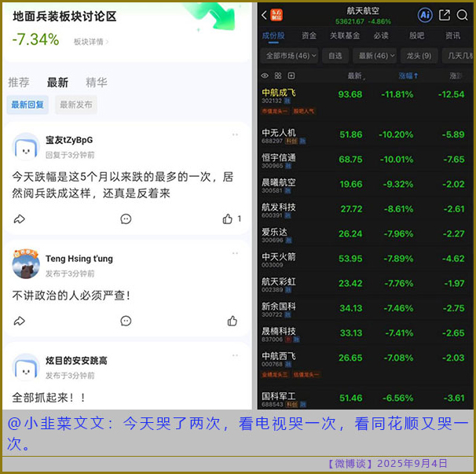
Task: Share the 宝友tZyBpG post
Action: [20, 219]
